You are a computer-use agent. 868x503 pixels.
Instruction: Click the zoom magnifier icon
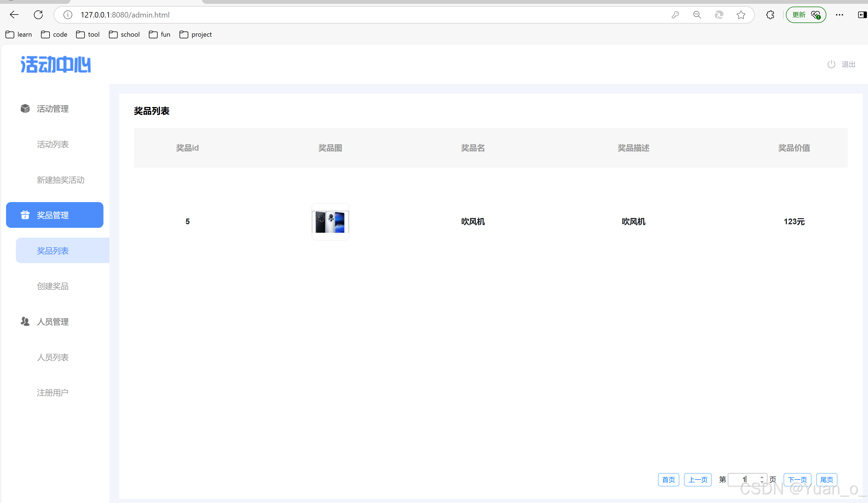pos(697,15)
